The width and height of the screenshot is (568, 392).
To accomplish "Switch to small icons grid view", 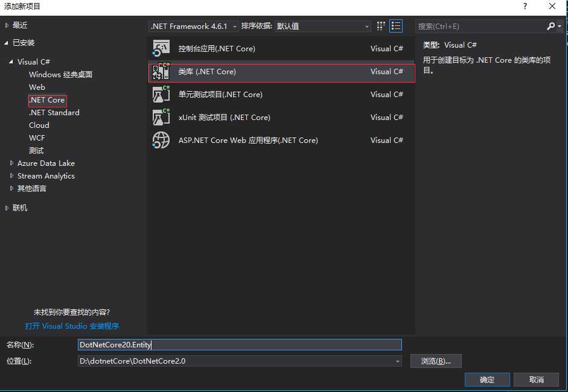I will pos(381,26).
